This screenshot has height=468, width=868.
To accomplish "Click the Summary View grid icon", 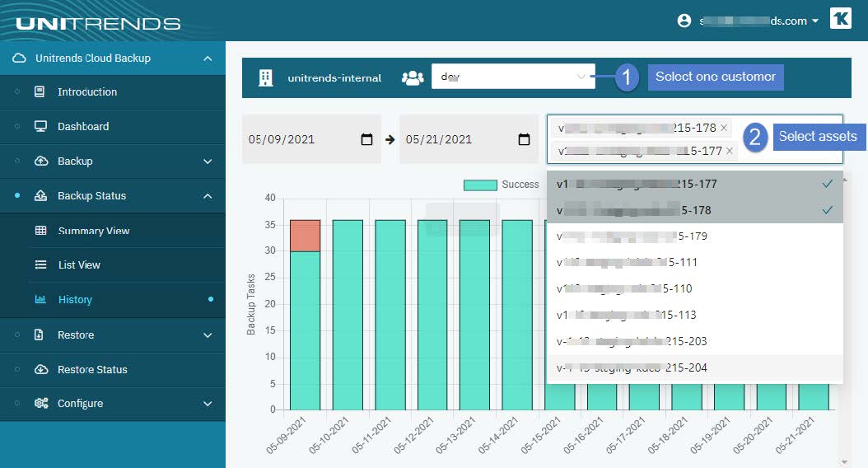I will coord(40,231).
